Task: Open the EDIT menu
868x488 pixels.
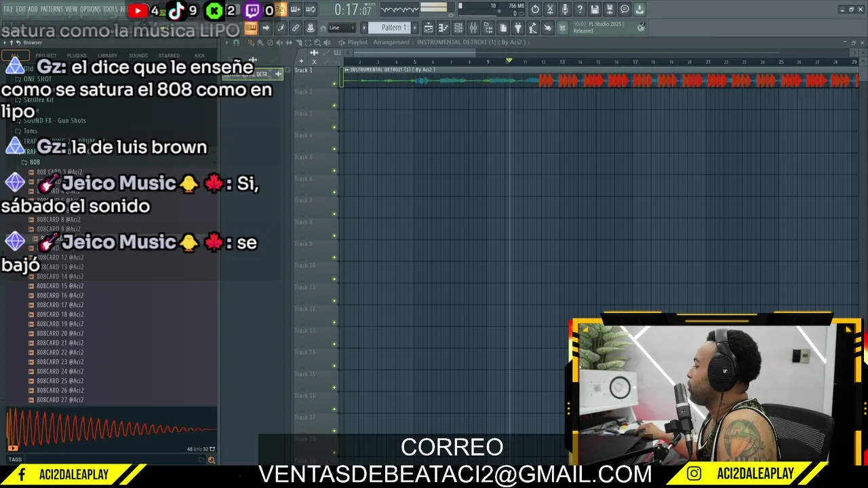Action: point(21,9)
